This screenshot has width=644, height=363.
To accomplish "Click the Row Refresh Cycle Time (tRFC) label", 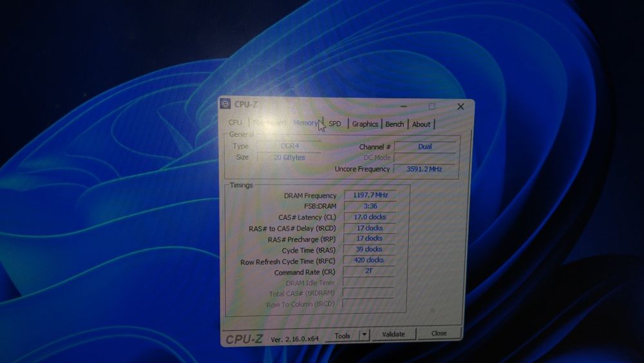I will pos(288,262).
